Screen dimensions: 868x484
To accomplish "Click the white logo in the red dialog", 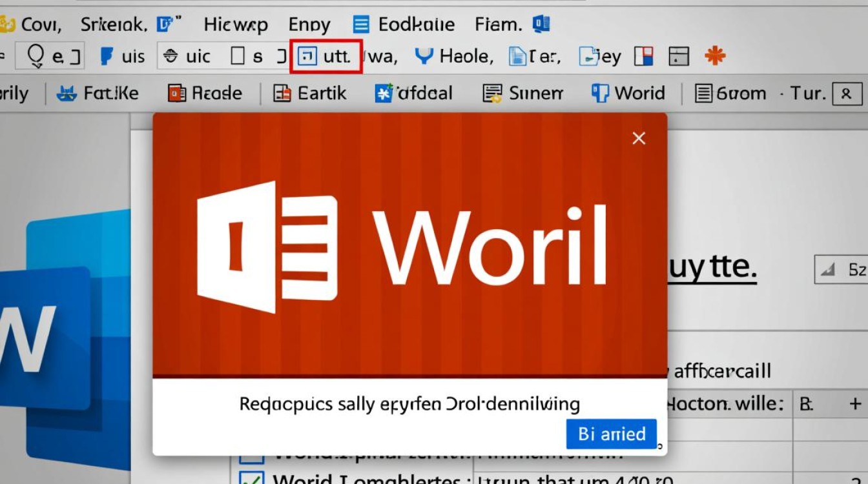I will pos(267,247).
